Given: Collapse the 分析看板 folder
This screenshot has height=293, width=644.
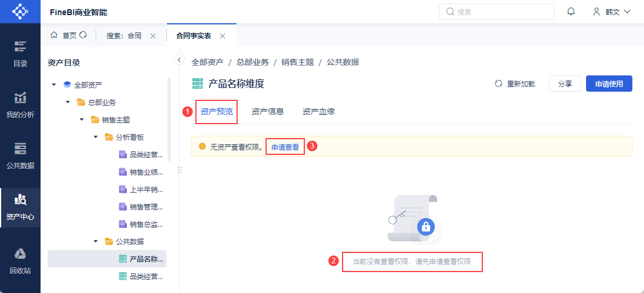Looking at the screenshot, I should pos(96,138).
